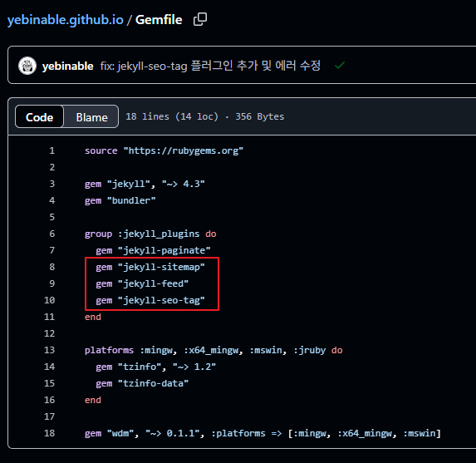The image size is (476, 463).
Task: Click the jekyll-feed gem line
Action: click(x=142, y=283)
